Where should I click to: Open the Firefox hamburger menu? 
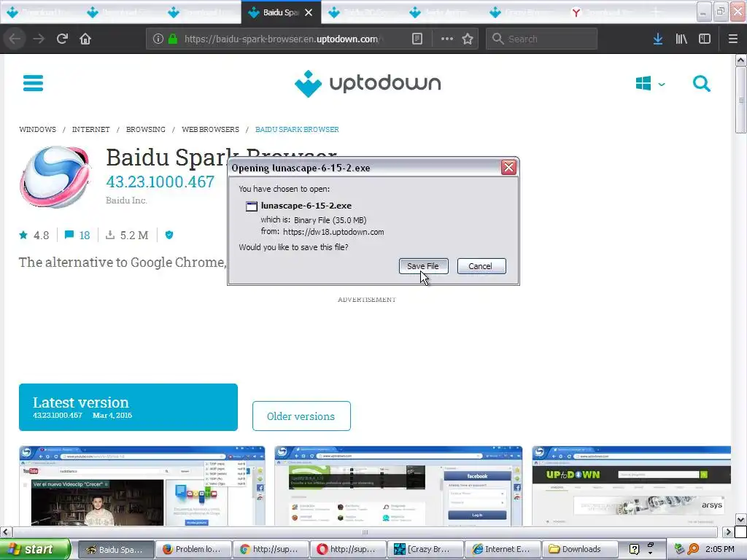tap(733, 39)
